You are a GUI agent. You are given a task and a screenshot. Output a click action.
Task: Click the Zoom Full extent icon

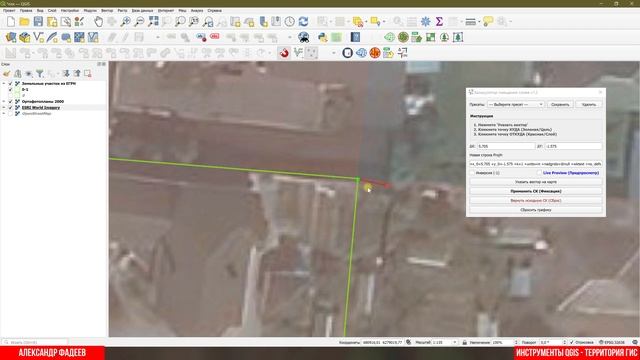coord(153,22)
